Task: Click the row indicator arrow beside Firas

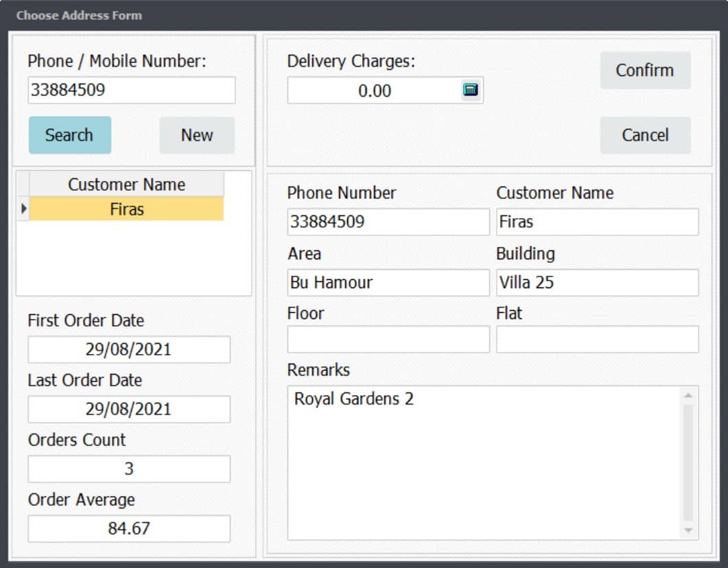Action: (x=23, y=209)
